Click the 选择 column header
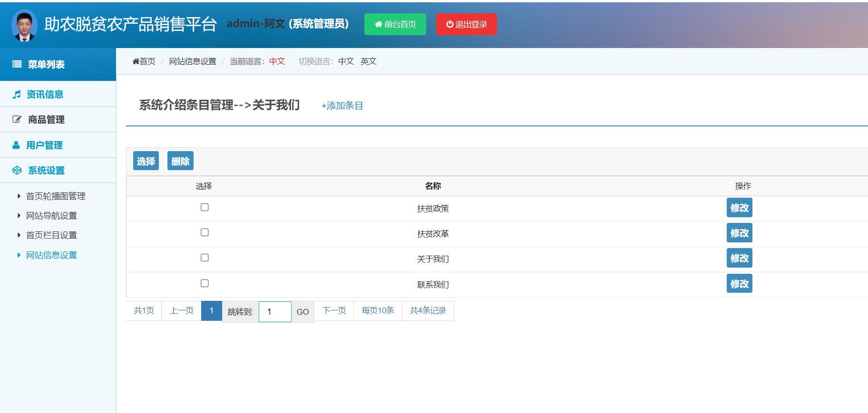The height and width of the screenshot is (413, 868). (x=204, y=186)
